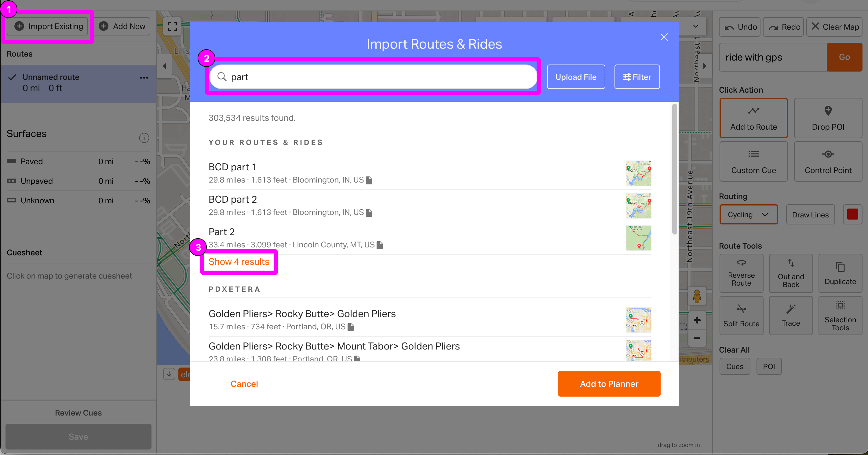The height and width of the screenshot is (455, 868).
Task: Click the map fullscreen icon
Action: [172, 26]
